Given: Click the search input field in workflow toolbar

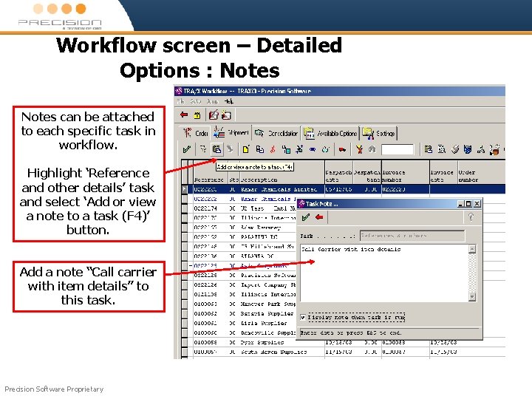Looking at the screenshot, I should [398, 149].
